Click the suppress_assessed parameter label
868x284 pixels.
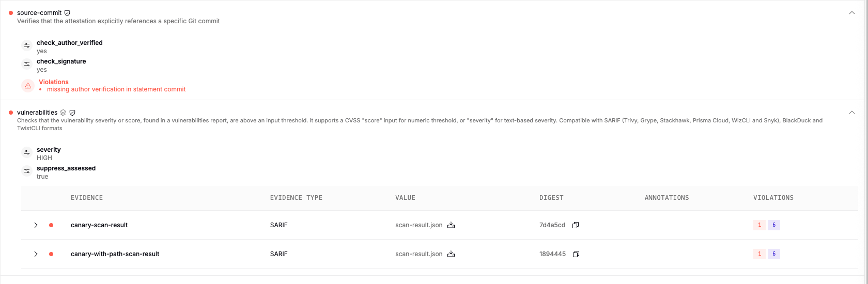[x=66, y=168]
